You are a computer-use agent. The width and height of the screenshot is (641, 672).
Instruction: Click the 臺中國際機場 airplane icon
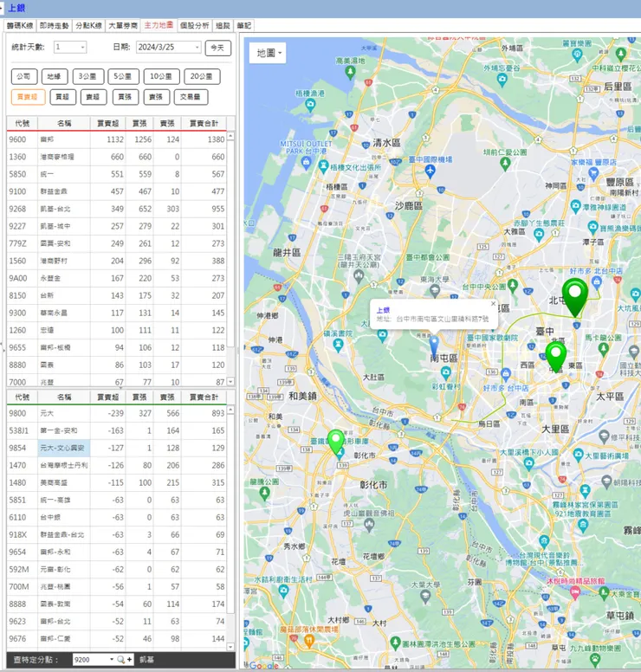430,171
